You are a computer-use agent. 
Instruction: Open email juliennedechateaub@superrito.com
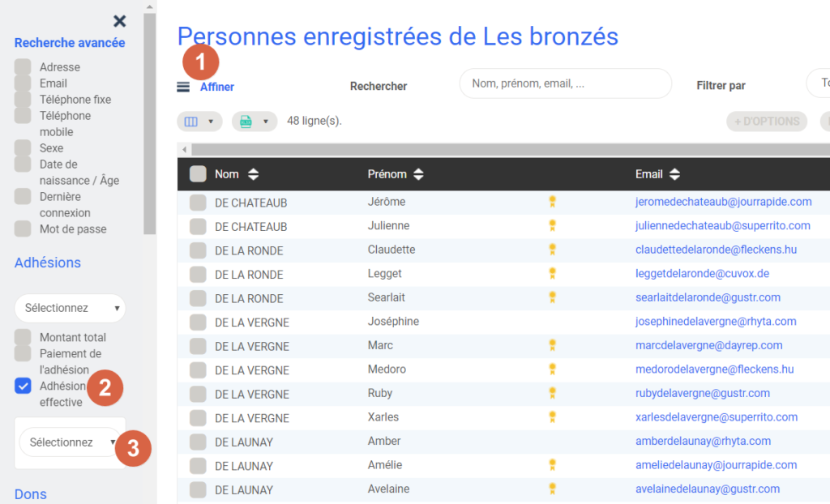coord(722,225)
